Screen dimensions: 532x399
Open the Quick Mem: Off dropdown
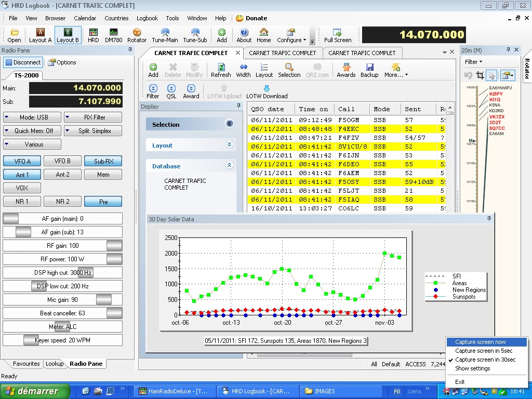pos(32,131)
